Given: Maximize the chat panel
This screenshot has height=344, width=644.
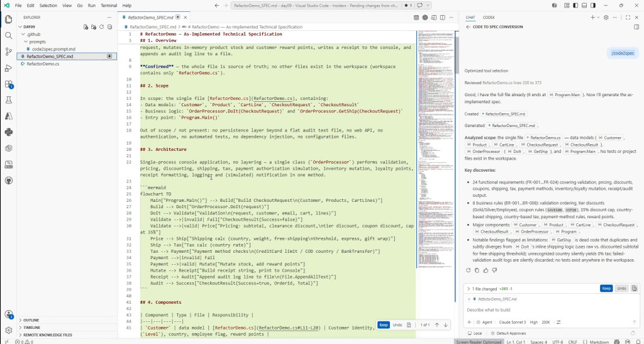Looking at the screenshot, I should 628,17.
